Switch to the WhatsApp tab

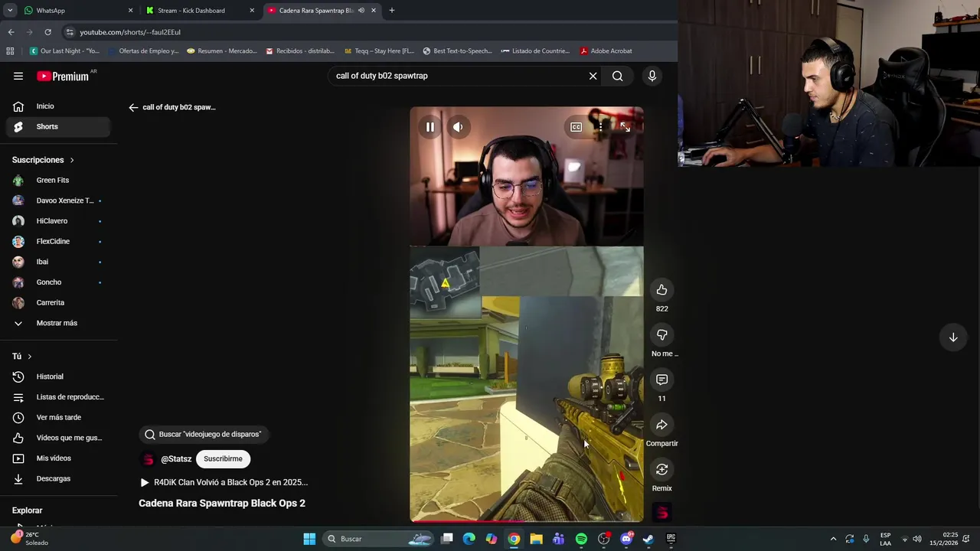pyautogui.click(x=77, y=11)
